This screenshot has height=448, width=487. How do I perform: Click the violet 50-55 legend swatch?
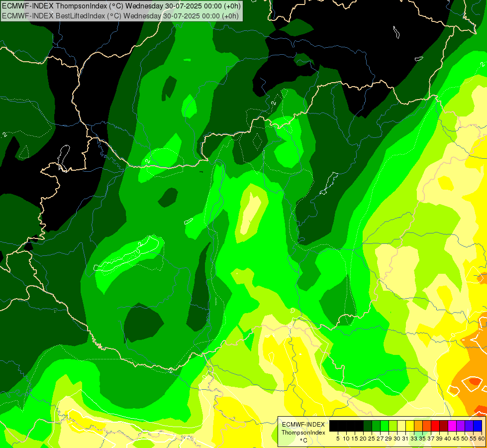pos(469,426)
